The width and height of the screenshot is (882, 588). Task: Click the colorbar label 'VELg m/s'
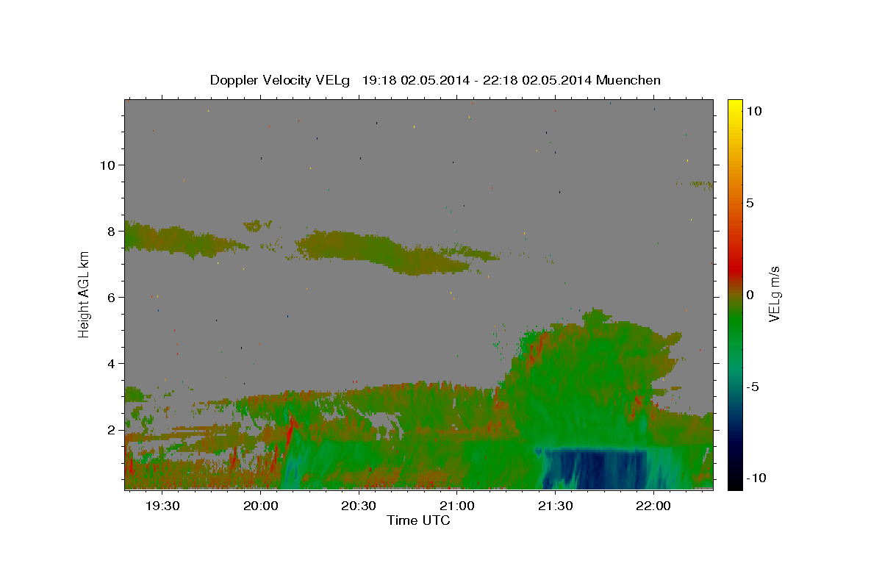point(775,294)
